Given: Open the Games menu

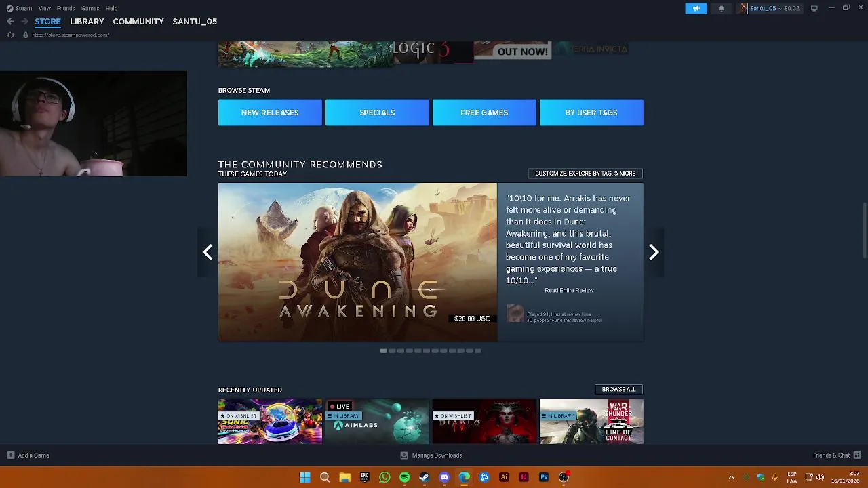Looking at the screenshot, I should [90, 8].
